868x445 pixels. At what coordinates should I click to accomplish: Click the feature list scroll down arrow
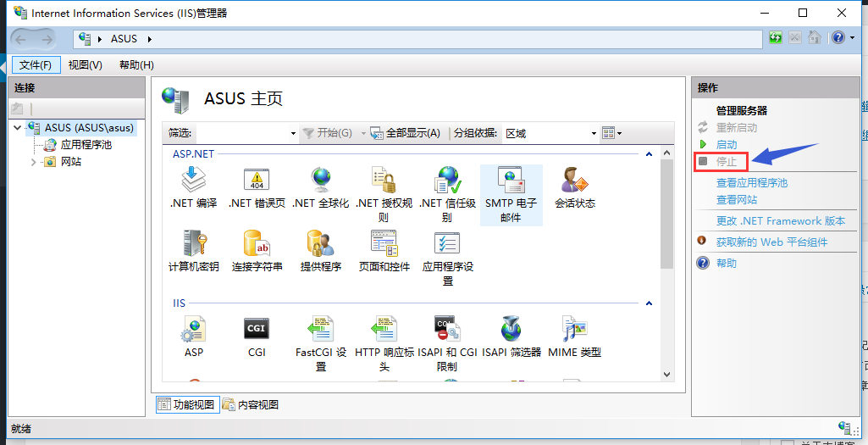(666, 375)
